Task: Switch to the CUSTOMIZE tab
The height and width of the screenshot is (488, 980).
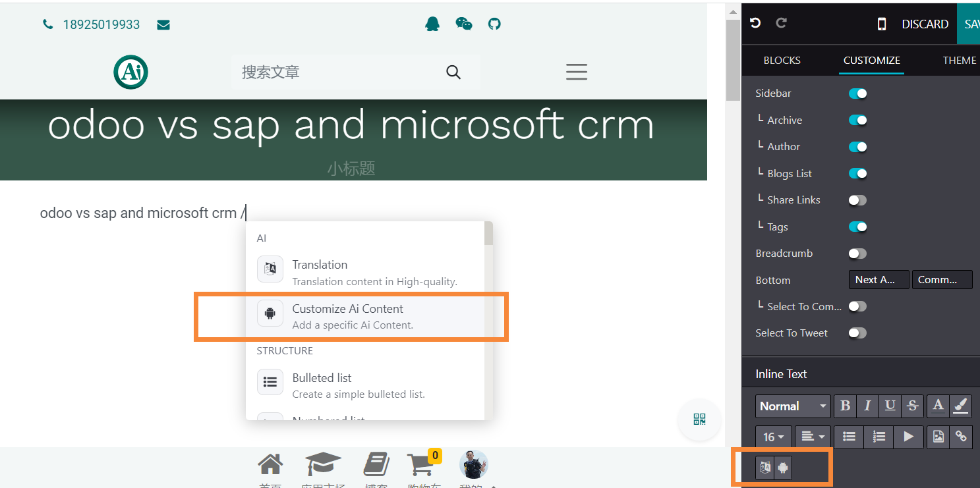Action: click(871, 60)
